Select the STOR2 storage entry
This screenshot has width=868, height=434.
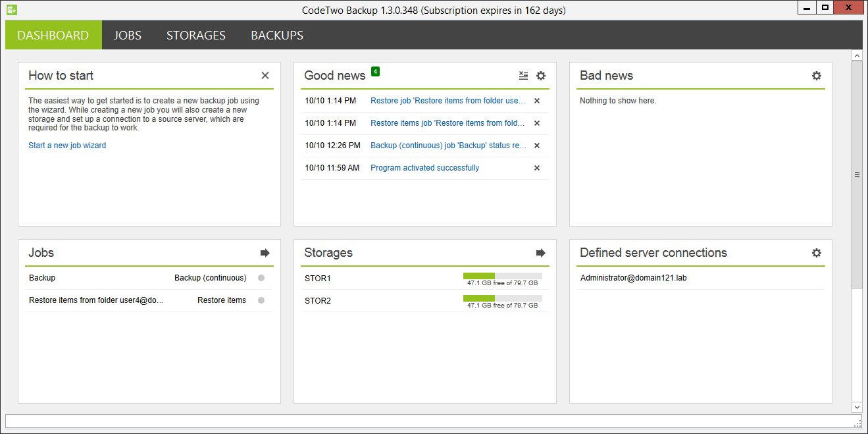425,301
